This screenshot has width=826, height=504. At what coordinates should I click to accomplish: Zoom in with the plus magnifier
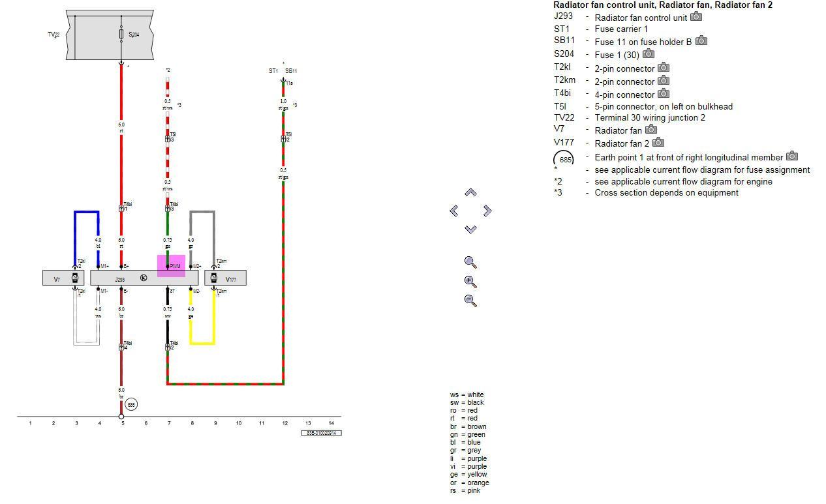point(470,282)
